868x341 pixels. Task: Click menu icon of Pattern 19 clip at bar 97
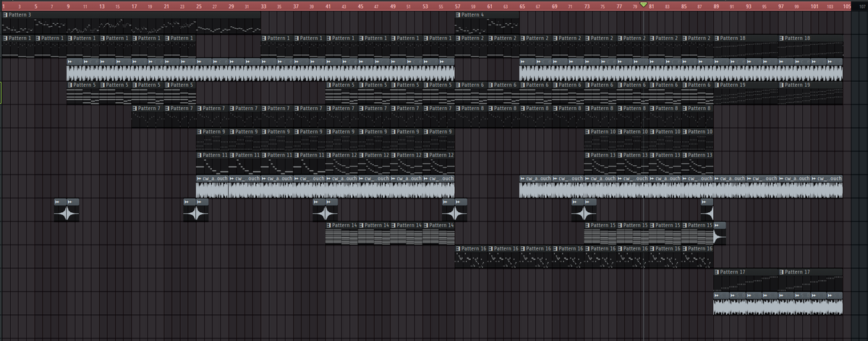click(x=783, y=85)
